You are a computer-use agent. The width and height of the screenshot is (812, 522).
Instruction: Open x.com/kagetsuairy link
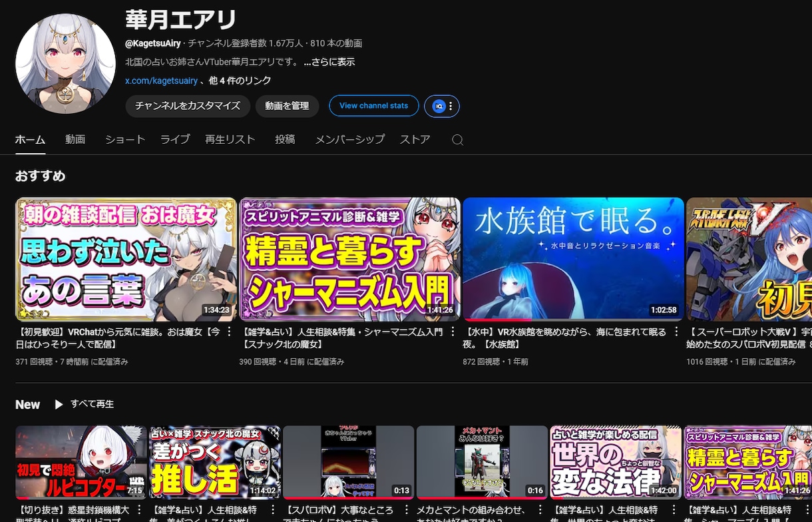click(161, 81)
